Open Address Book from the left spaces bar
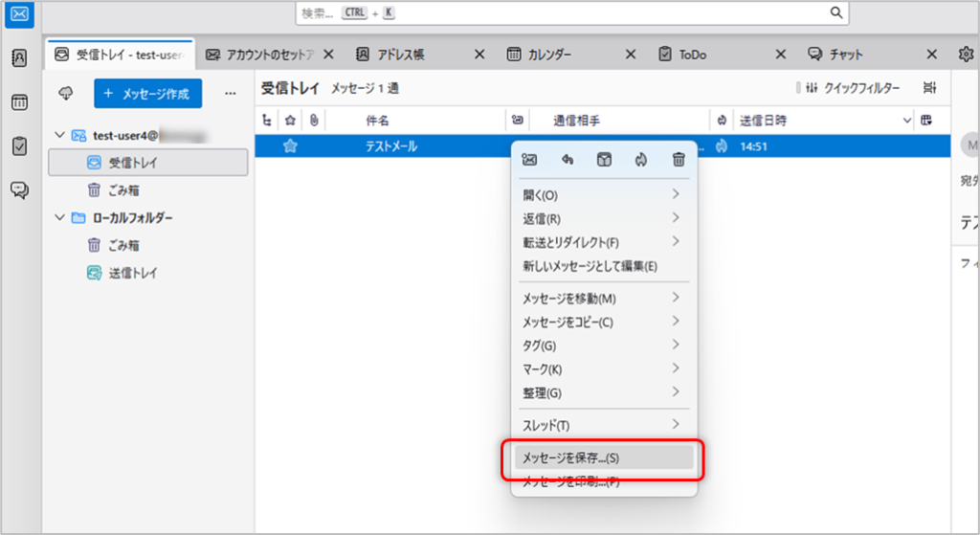The image size is (980, 535). [x=19, y=58]
